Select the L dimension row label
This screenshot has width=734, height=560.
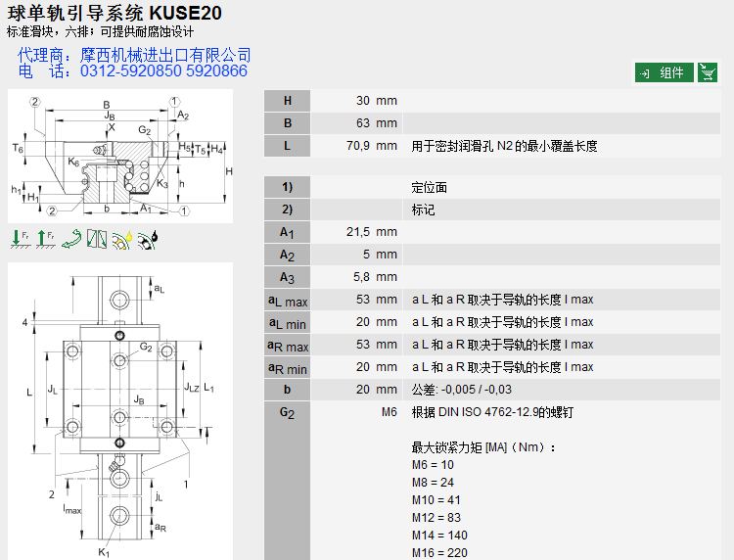[x=287, y=146]
